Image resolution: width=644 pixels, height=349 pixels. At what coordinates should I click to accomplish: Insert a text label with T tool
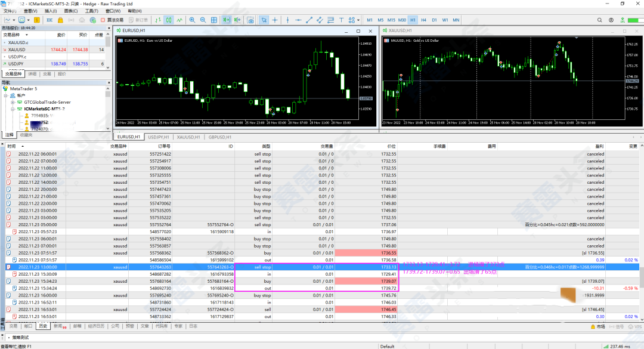tap(341, 20)
